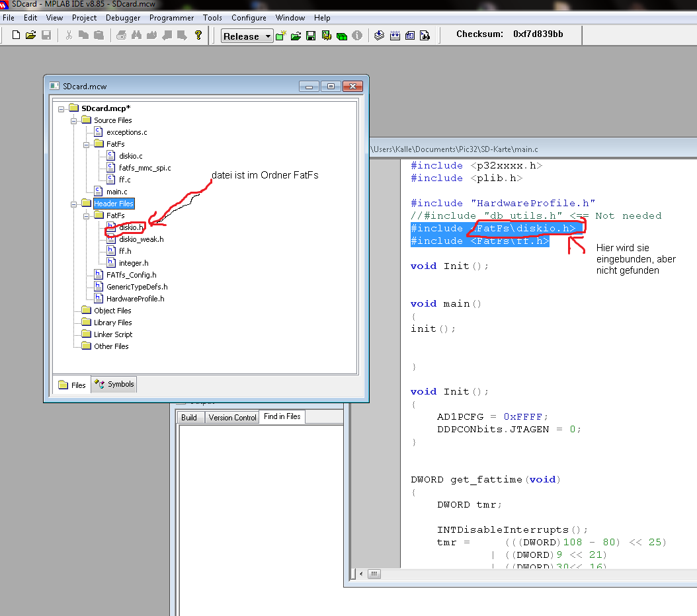Select the Build output tab
Image resolution: width=697 pixels, height=616 pixels.
(189, 417)
